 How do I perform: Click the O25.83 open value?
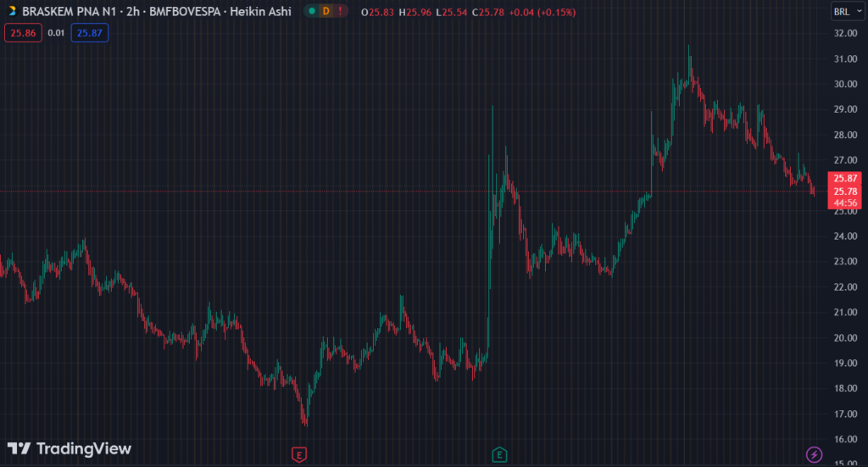click(x=377, y=12)
